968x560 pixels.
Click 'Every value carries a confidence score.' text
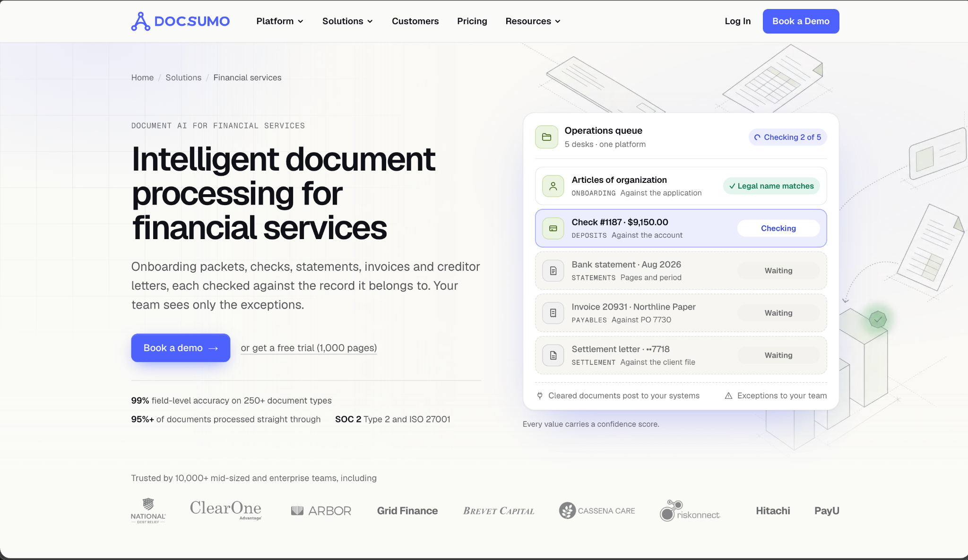coord(591,424)
